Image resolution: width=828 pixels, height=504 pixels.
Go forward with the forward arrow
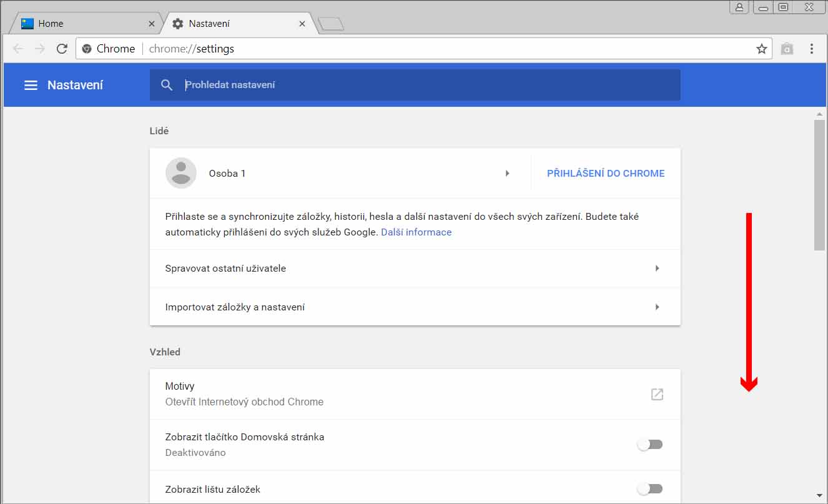(x=40, y=49)
